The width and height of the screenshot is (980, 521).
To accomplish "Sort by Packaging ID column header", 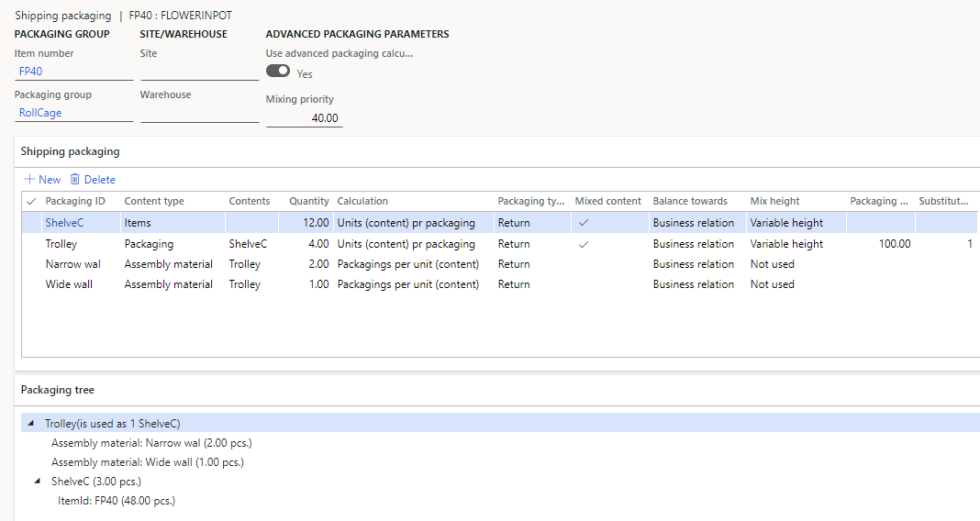I will [75, 201].
